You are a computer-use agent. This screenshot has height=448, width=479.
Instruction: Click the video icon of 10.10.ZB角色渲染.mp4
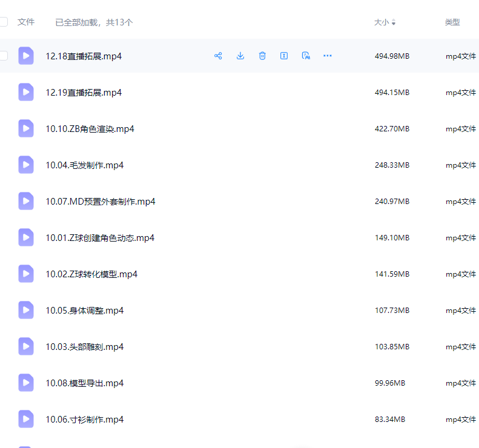pyautogui.click(x=26, y=128)
